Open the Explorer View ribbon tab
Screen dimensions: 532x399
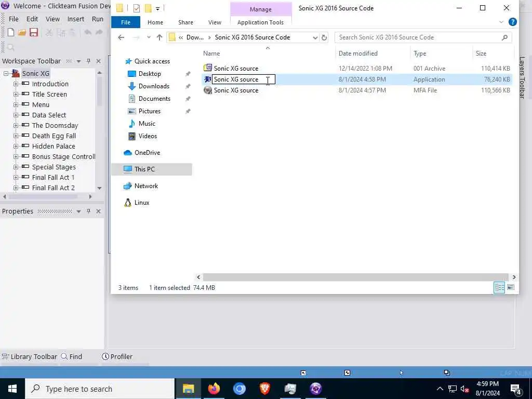215,22
